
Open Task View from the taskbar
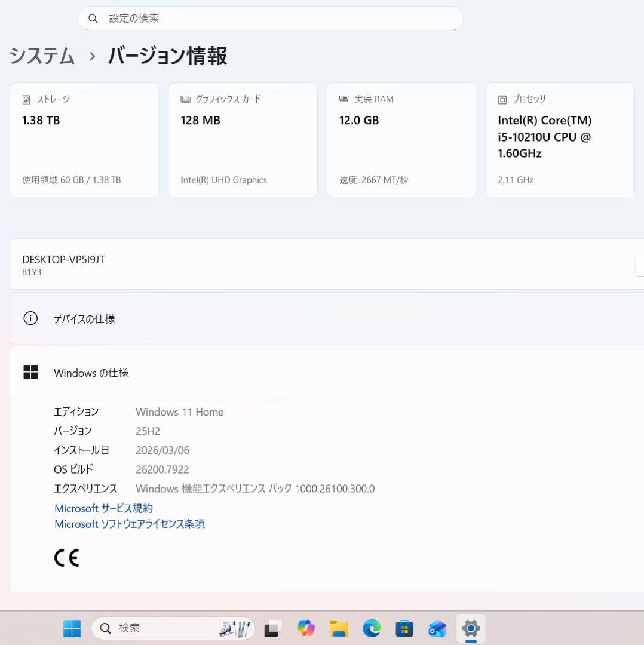[272, 628]
